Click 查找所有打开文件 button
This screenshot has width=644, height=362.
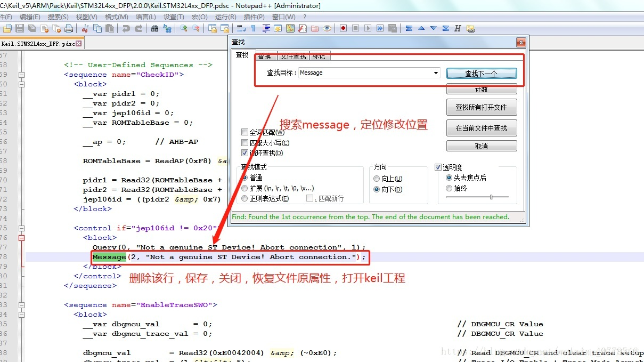[482, 107]
